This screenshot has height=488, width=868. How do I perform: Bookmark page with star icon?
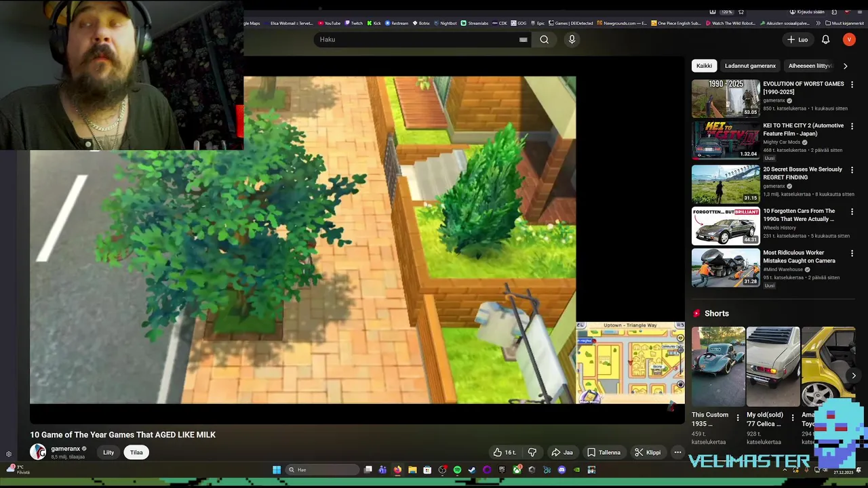click(x=741, y=12)
